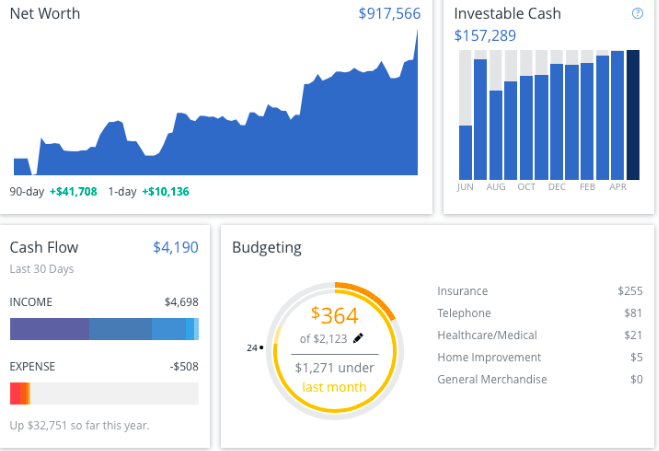The image size is (659, 451).
Task: Click the 90-day +$41,708 change value
Action: (x=74, y=192)
